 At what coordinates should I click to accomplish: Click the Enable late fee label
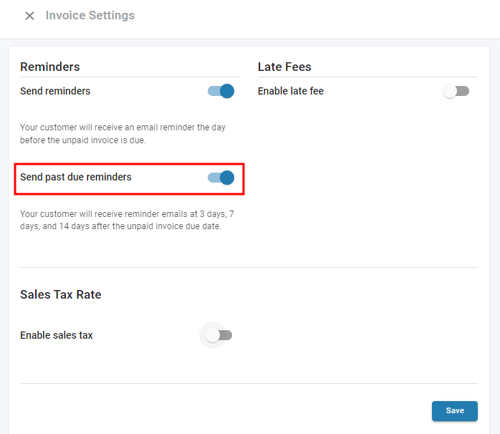point(291,91)
